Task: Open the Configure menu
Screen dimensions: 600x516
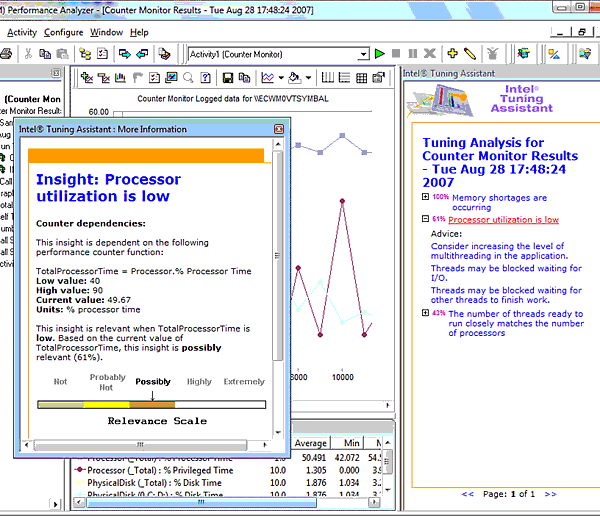Action: point(64,33)
